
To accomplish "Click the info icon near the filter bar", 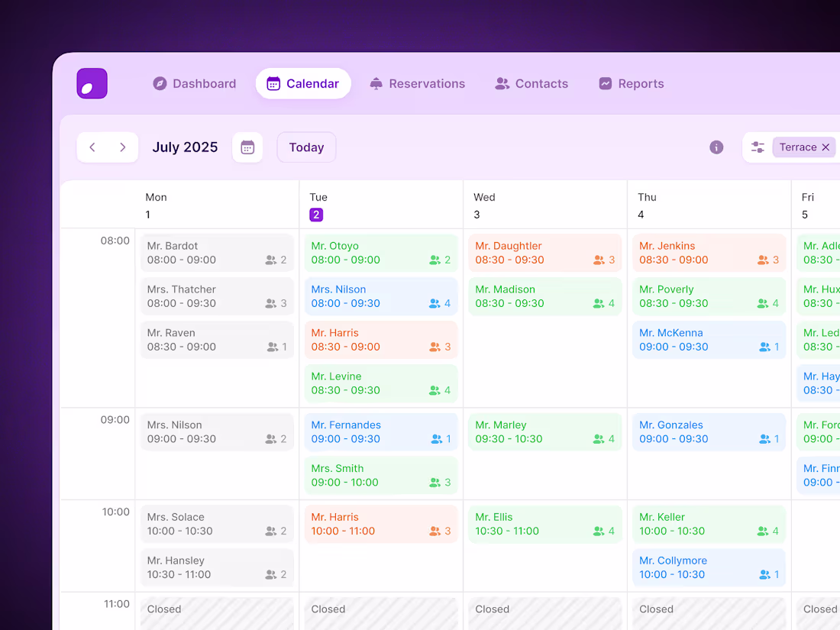I will click(x=716, y=147).
